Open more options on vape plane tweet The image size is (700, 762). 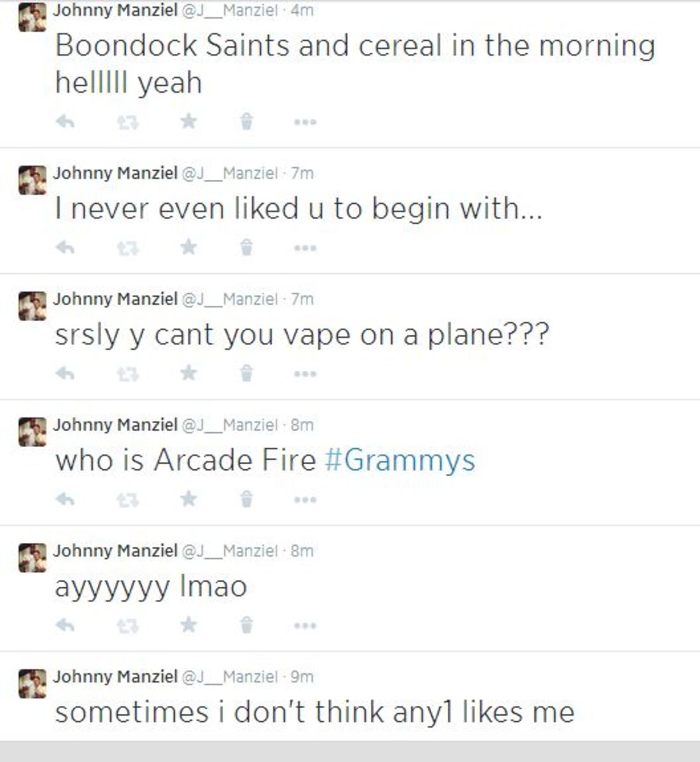(x=305, y=373)
